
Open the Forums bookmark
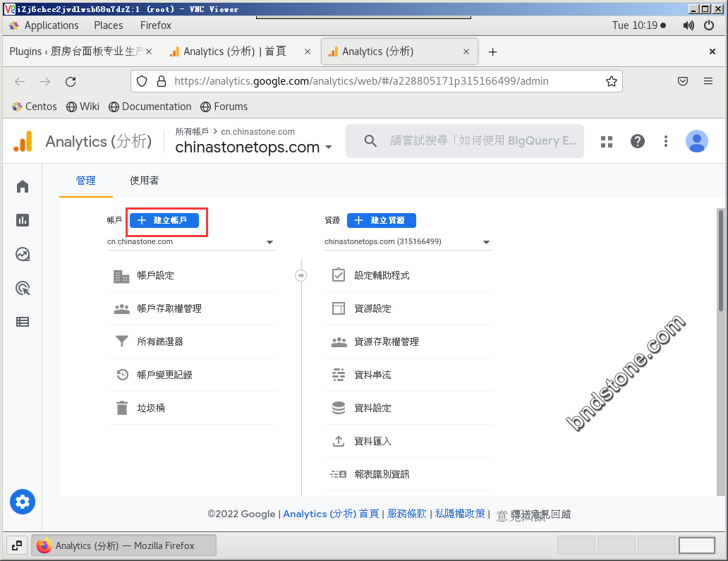(224, 107)
